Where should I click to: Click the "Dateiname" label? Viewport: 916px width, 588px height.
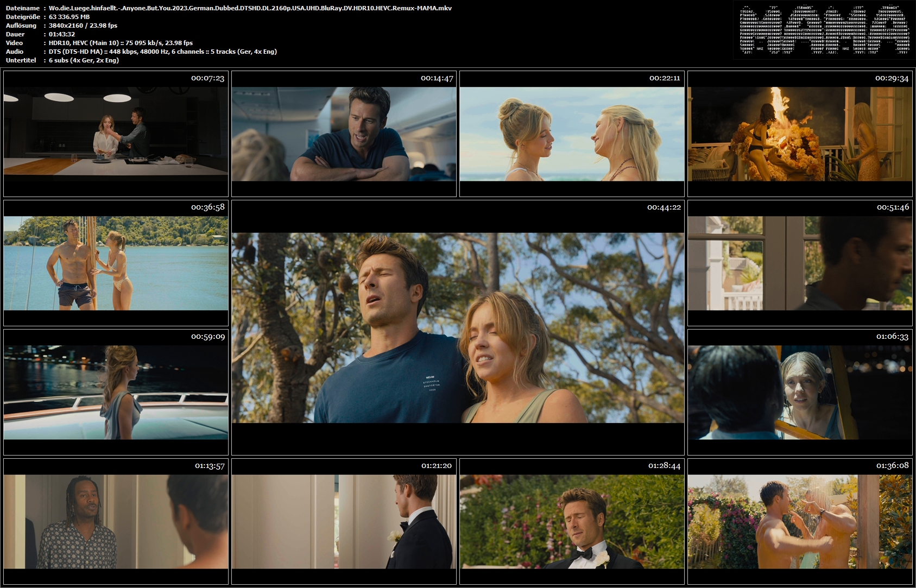click(x=23, y=8)
